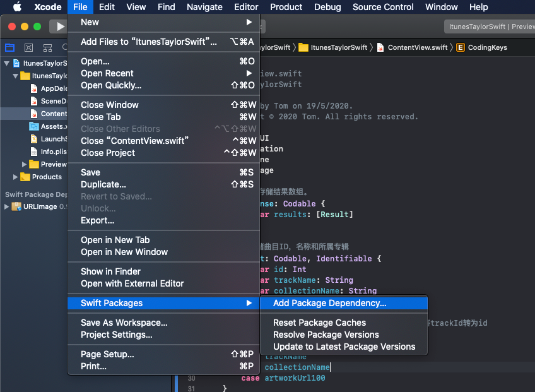This screenshot has width=535, height=392.
Task: Select Resolve Package Versions
Action: pos(344,335)
